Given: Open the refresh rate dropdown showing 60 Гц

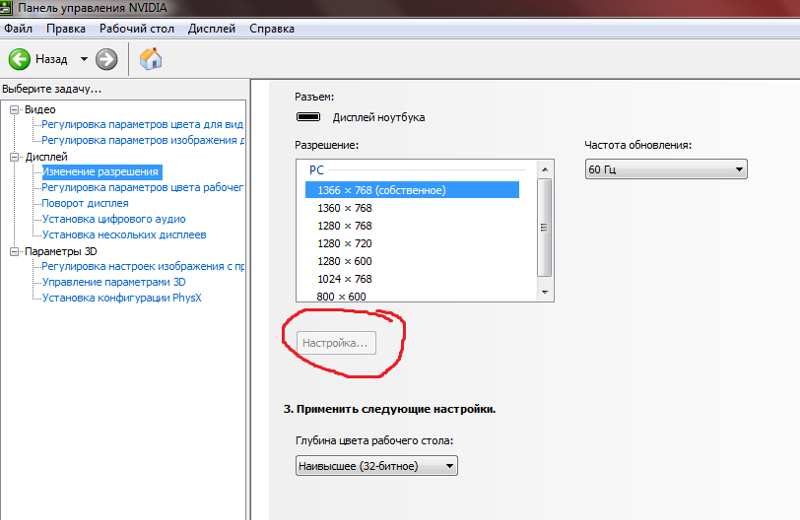Looking at the screenshot, I should pyautogui.click(x=666, y=170).
